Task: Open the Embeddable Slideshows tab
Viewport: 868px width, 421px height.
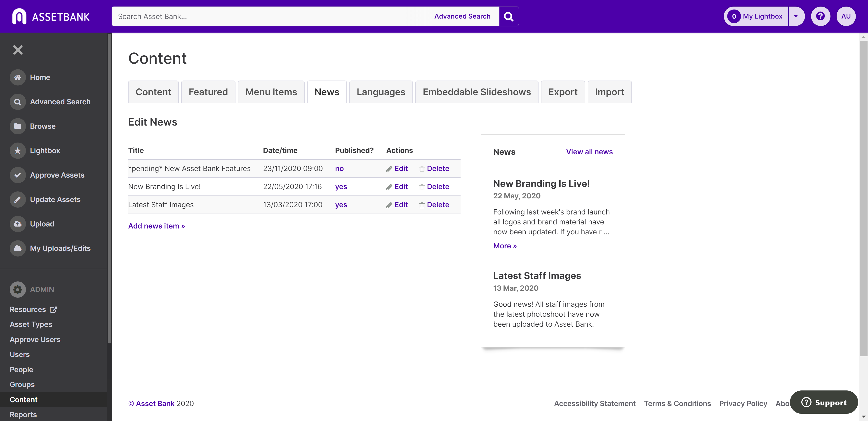Action: coord(477,92)
